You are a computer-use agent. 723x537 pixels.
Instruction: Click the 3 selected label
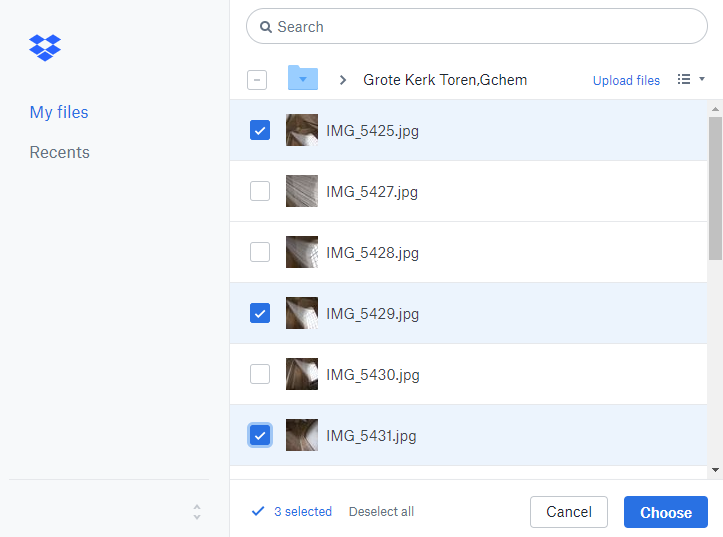303,511
